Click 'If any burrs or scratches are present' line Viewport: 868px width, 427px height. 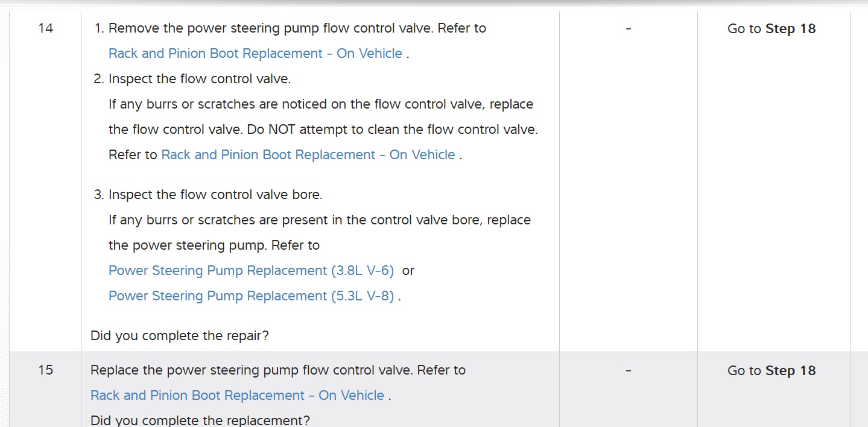pyautogui.click(x=319, y=220)
